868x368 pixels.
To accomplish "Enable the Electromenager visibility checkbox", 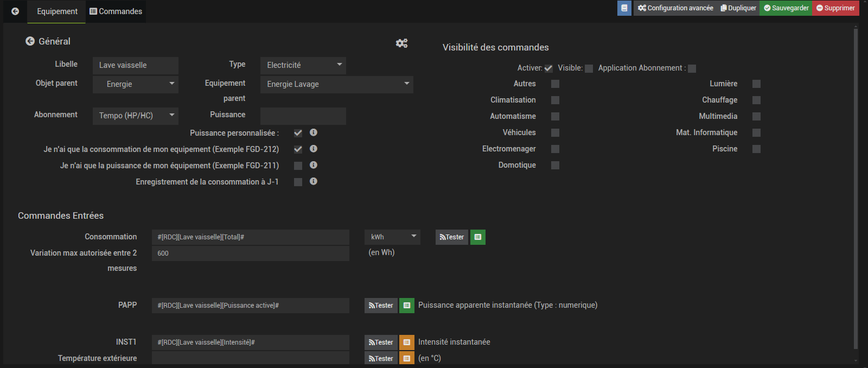I will coord(555,149).
